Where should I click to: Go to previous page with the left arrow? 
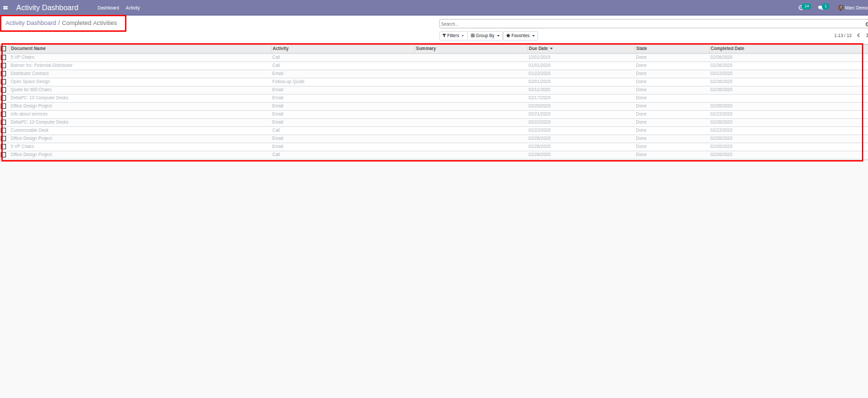point(859,35)
